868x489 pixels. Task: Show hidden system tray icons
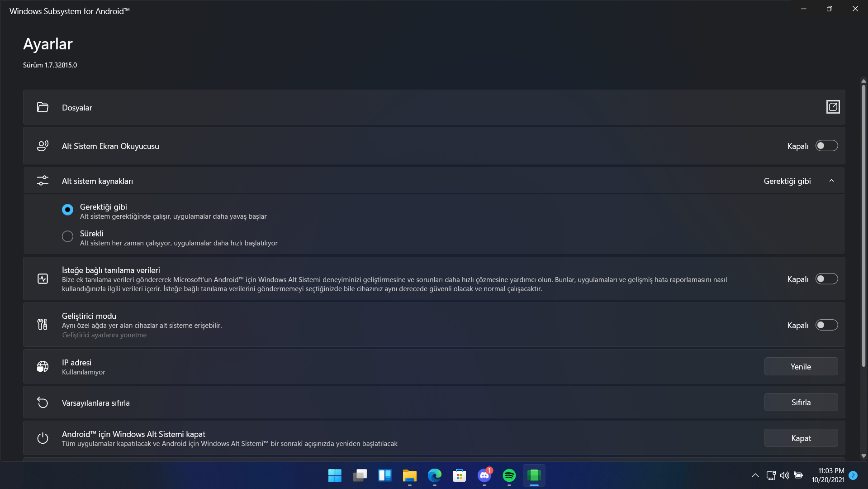[755, 475]
